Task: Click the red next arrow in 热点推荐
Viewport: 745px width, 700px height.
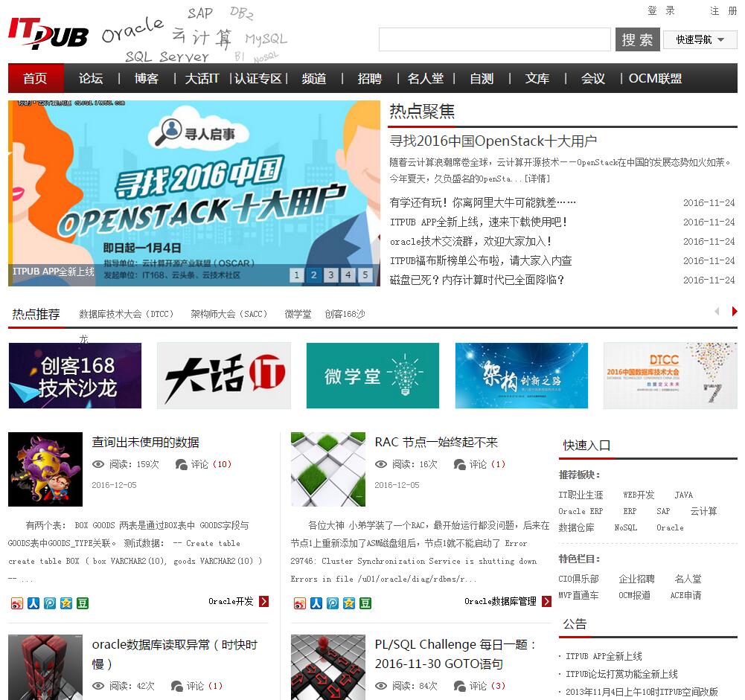Action: pos(735,312)
